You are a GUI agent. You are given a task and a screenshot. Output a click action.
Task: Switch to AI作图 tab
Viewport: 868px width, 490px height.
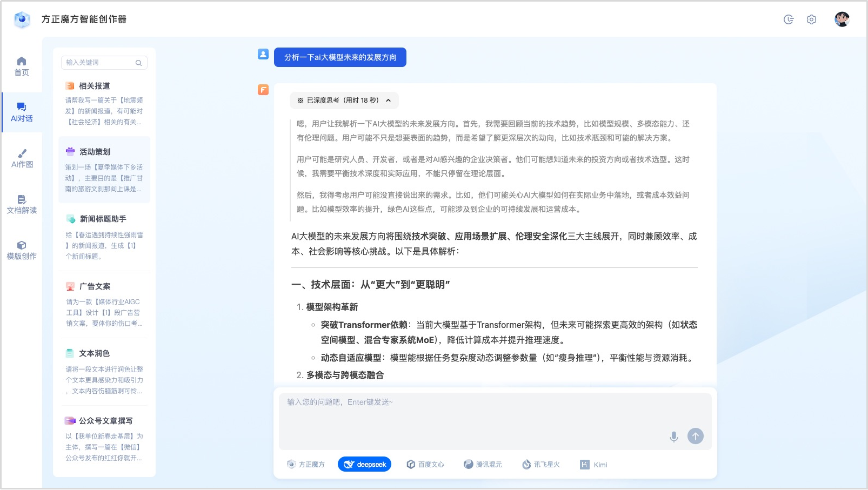[x=22, y=158]
